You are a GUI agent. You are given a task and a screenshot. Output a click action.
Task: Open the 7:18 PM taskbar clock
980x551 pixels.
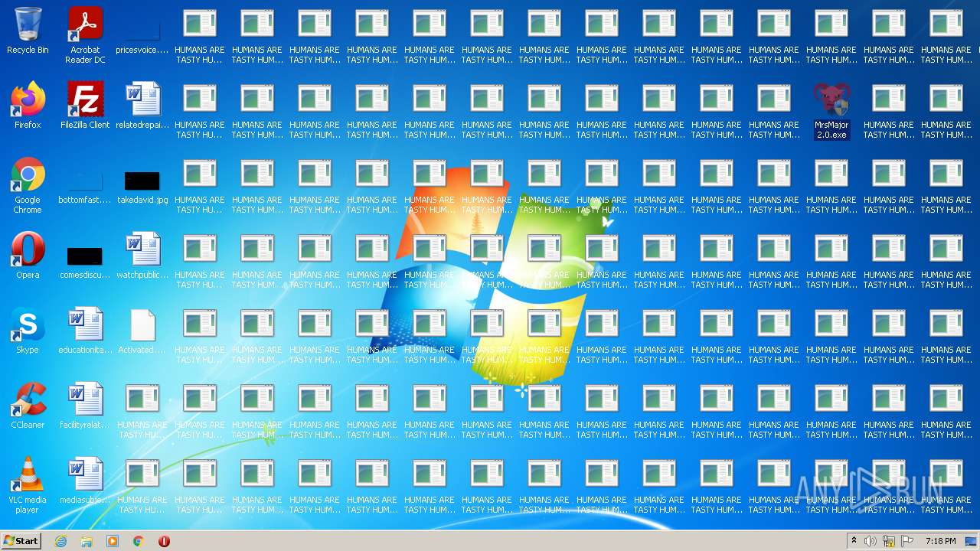[940, 541]
